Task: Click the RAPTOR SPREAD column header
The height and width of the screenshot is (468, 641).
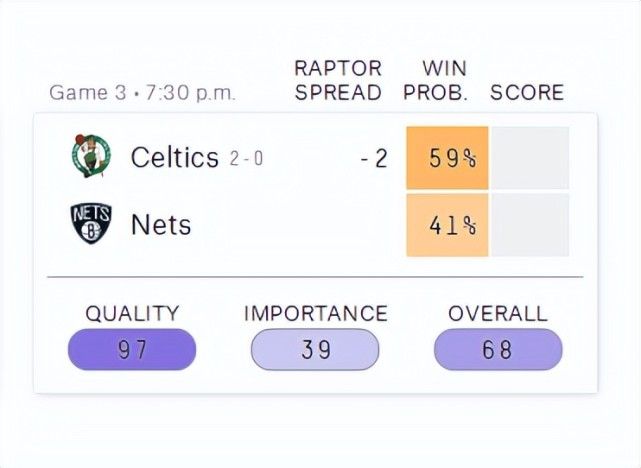Action: click(x=338, y=80)
